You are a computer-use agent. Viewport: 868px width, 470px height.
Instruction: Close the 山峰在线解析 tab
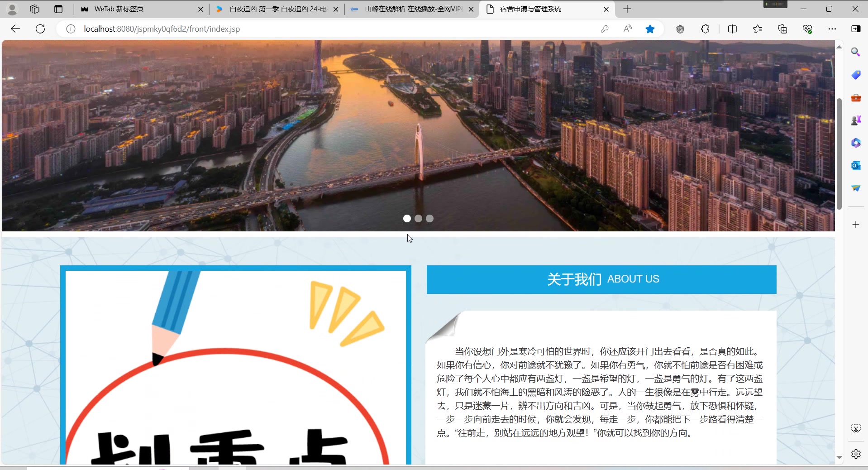coord(471,9)
